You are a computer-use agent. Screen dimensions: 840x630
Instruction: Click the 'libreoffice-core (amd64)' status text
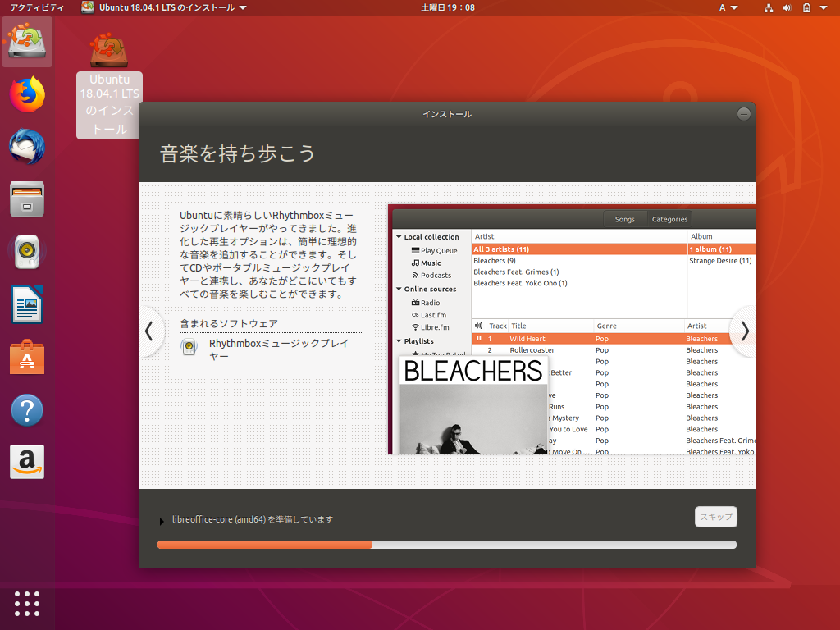pos(253,519)
